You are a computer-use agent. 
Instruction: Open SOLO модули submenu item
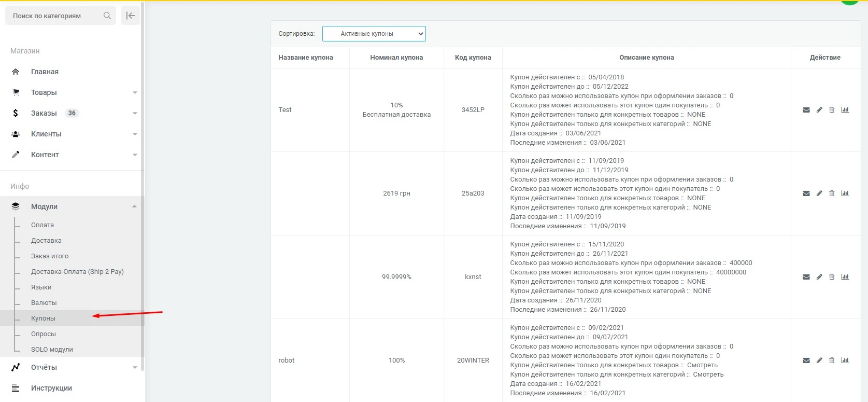click(52, 350)
